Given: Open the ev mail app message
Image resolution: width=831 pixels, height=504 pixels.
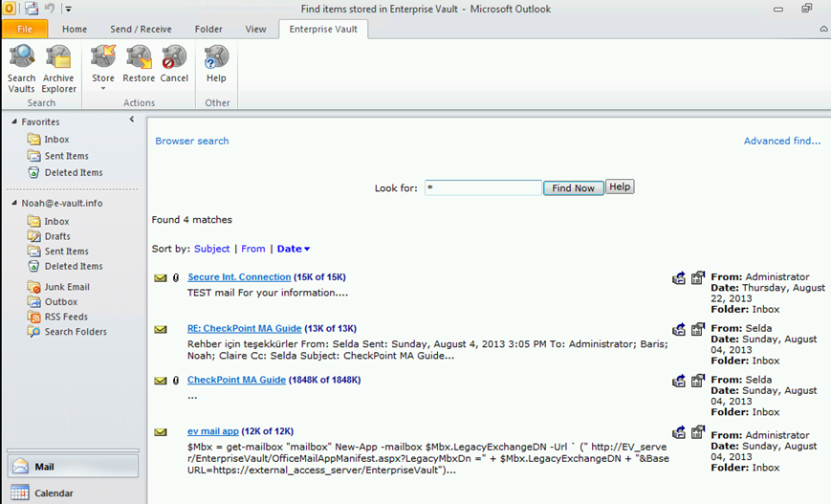Looking at the screenshot, I should [213, 431].
